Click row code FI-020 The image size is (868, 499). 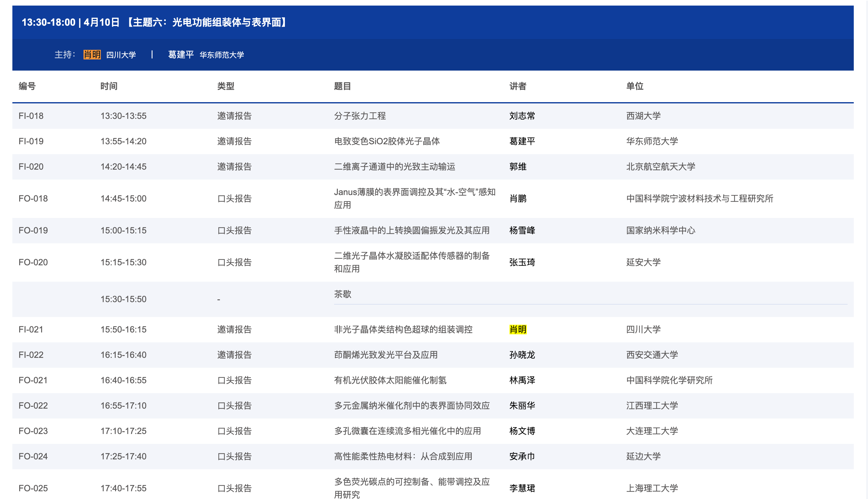[x=31, y=167]
